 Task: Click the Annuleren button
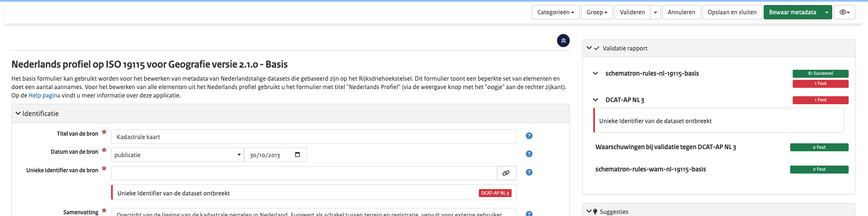[681, 12]
